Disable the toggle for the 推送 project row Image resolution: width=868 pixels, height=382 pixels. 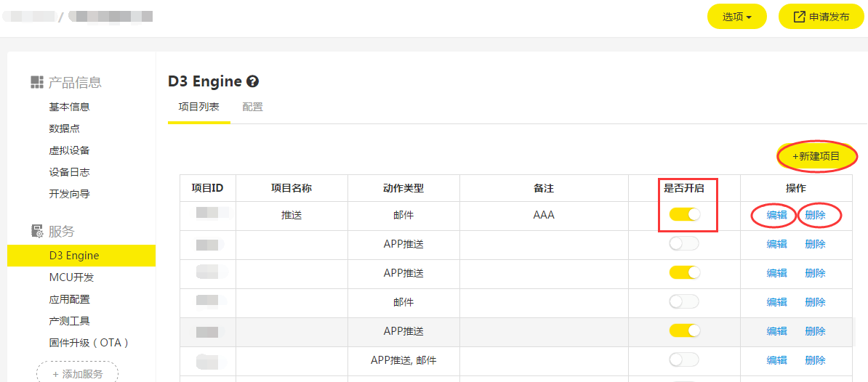(x=684, y=215)
